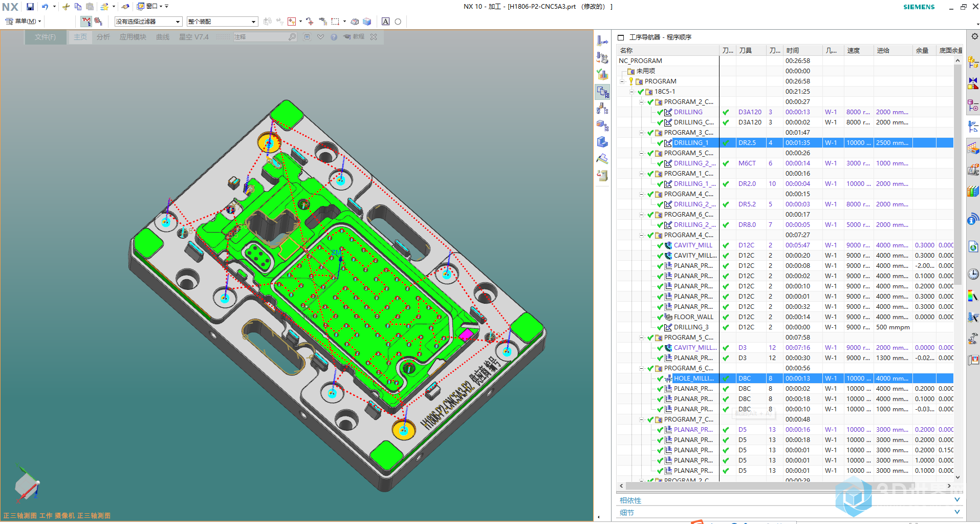980x524 pixels.
Task: Click the blue help question mark icon
Action: [x=334, y=37]
